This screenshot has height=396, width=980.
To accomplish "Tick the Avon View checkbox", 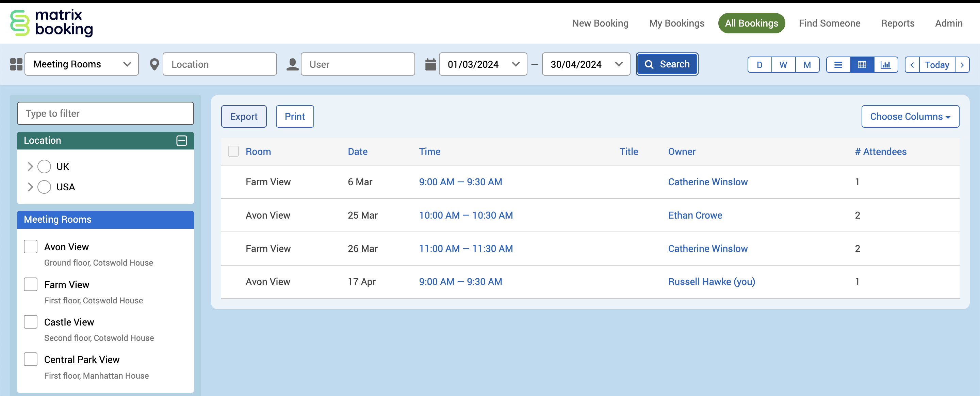I will pyautogui.click(x=30, y=247).
